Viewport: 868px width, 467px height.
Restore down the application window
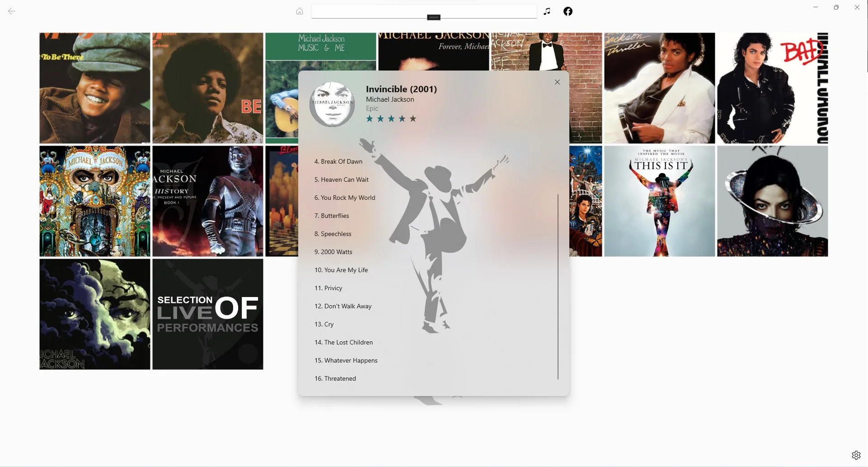tap(836, 7)
